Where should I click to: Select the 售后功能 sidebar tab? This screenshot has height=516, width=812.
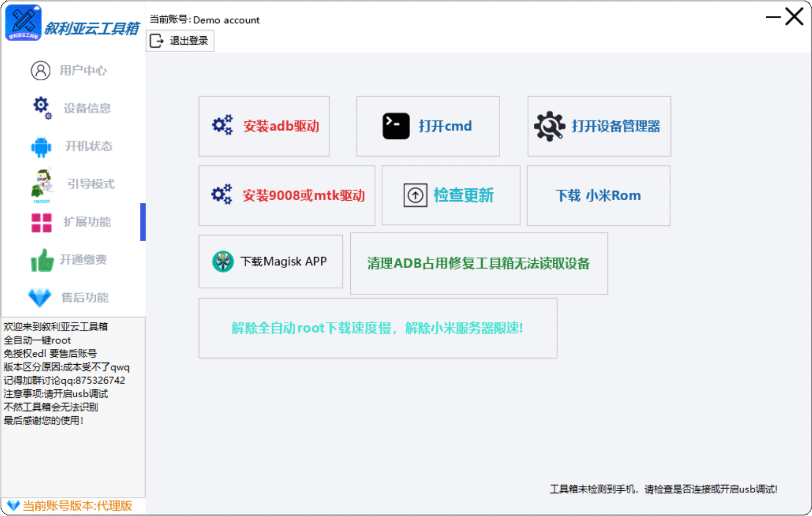(85, 297)
